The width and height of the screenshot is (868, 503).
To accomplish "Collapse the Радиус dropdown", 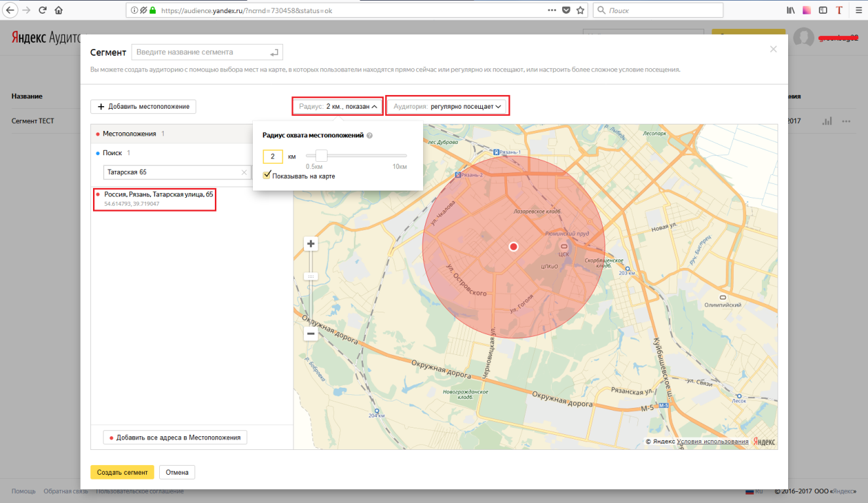I will (x=337, y=106).
